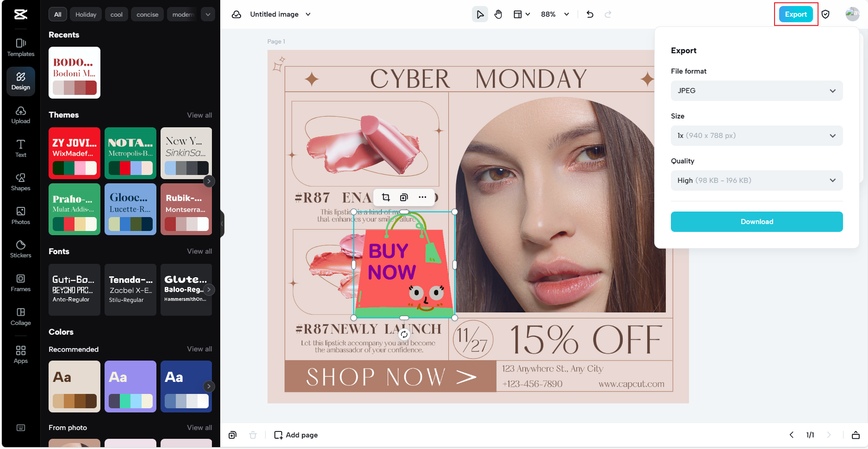This screenshot has width=868, height=449.
Task: Open the Stickers panel
Action: click(x=21, y=249)
